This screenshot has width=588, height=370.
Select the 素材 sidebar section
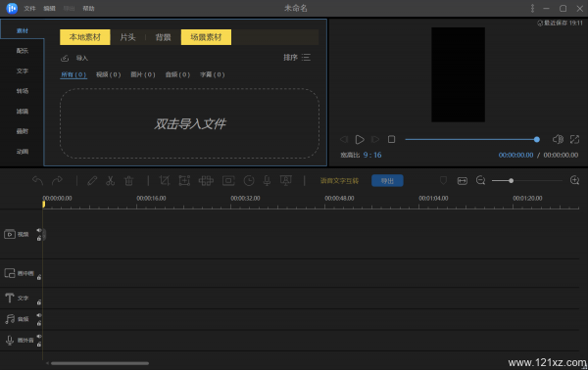[23, 30]
